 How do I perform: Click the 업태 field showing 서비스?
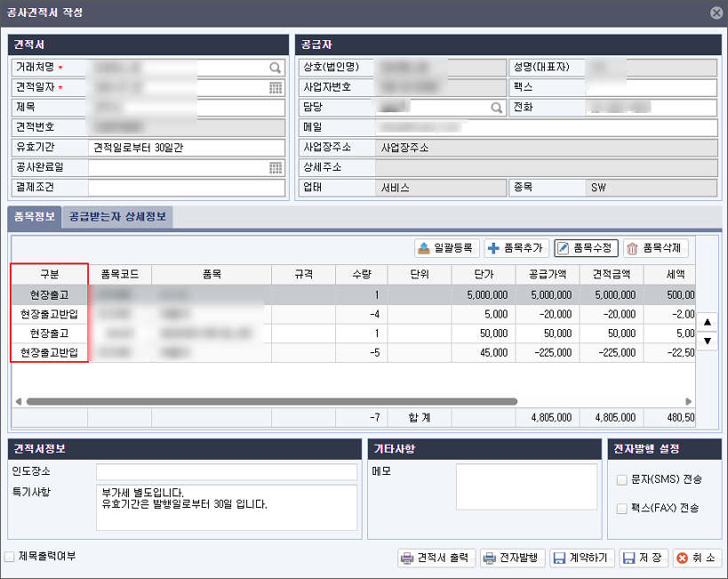[441, 188]
